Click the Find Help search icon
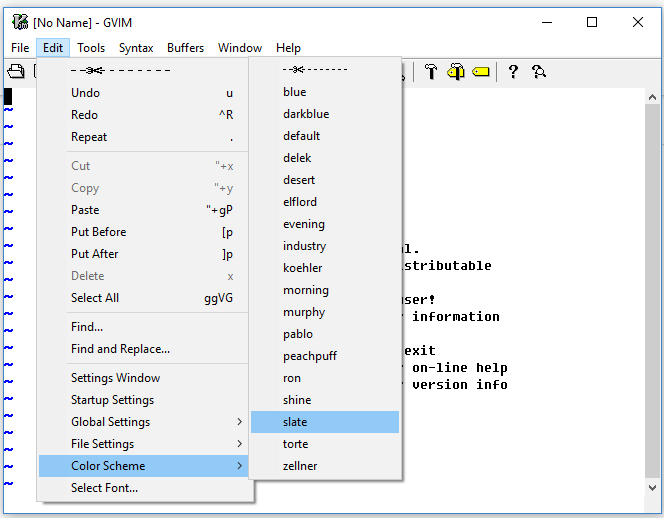This screenshot has height=518, width=664. tap(539, 72)
